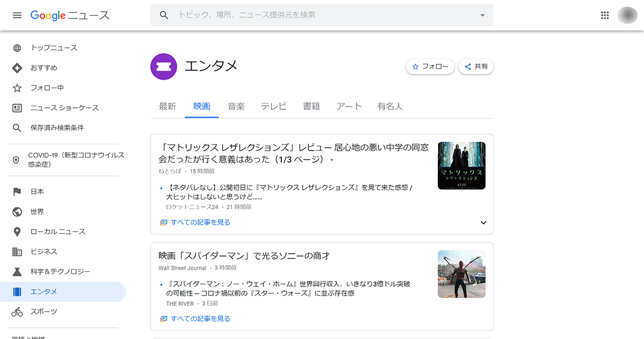
Task: Open すべての記事を見る under Spider-Man story
Action: point(200,319)
